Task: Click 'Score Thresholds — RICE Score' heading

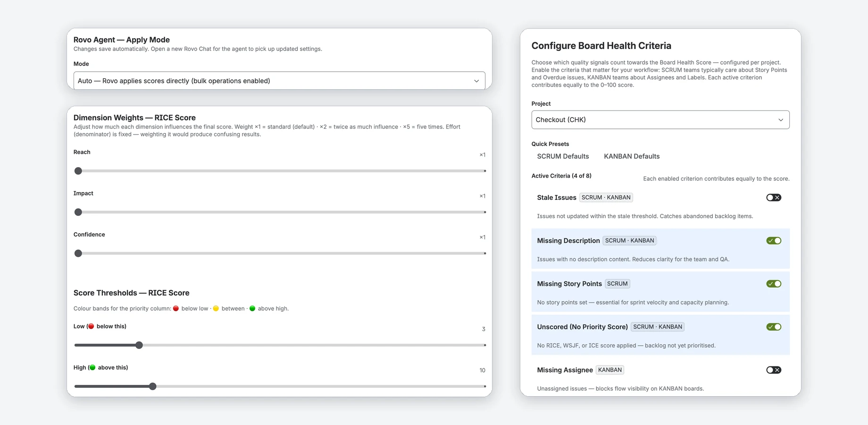Action: [x=132, y=293]
